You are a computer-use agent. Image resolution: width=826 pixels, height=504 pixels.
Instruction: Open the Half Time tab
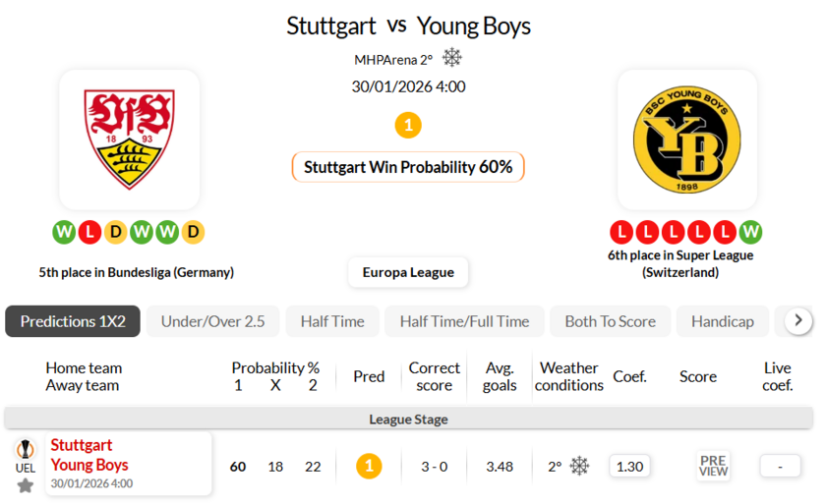click(x=332, y=321)
